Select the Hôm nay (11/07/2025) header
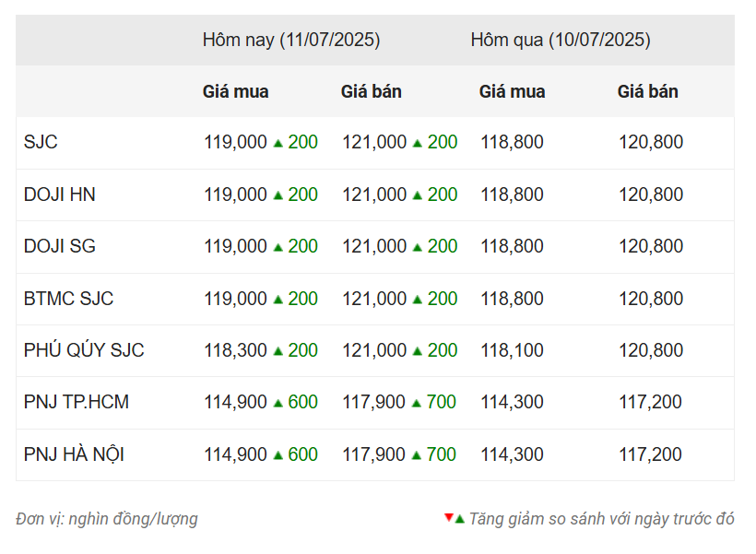 coord(291,40)
